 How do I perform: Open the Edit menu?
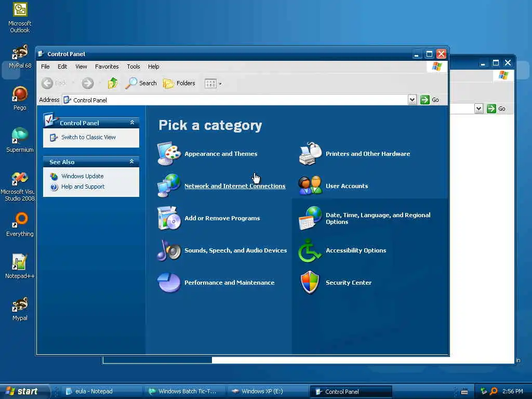point(62,66)
